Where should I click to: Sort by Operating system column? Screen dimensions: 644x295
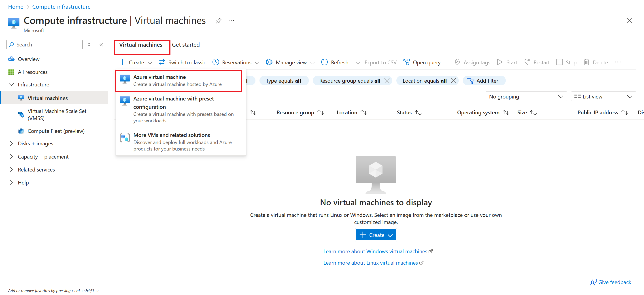483,113
